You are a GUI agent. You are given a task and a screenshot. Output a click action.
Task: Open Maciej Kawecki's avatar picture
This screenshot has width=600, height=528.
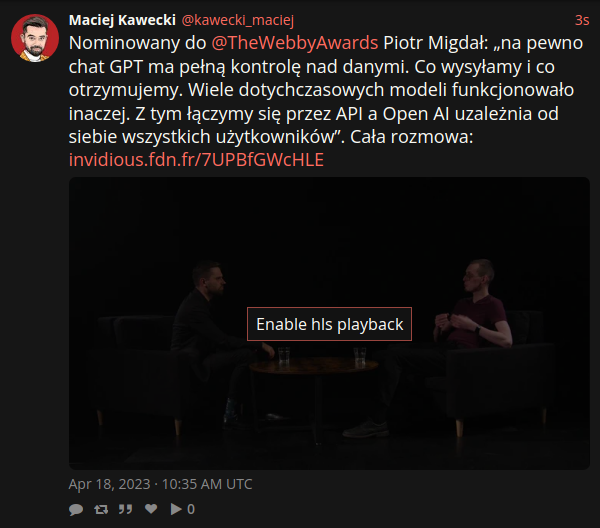pos(35,38)
